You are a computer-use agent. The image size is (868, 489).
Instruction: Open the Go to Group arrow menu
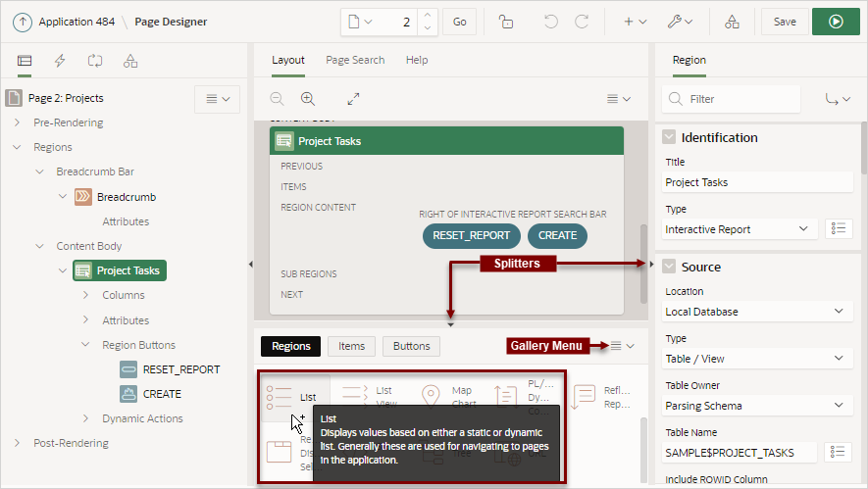[838, 99]
